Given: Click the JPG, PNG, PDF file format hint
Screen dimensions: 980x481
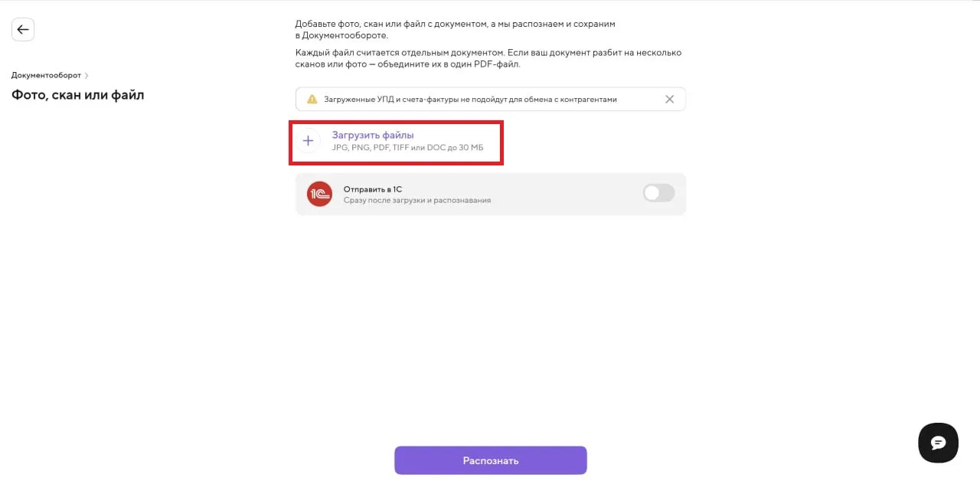Looking at the screenshot, I should coord(407,147).
